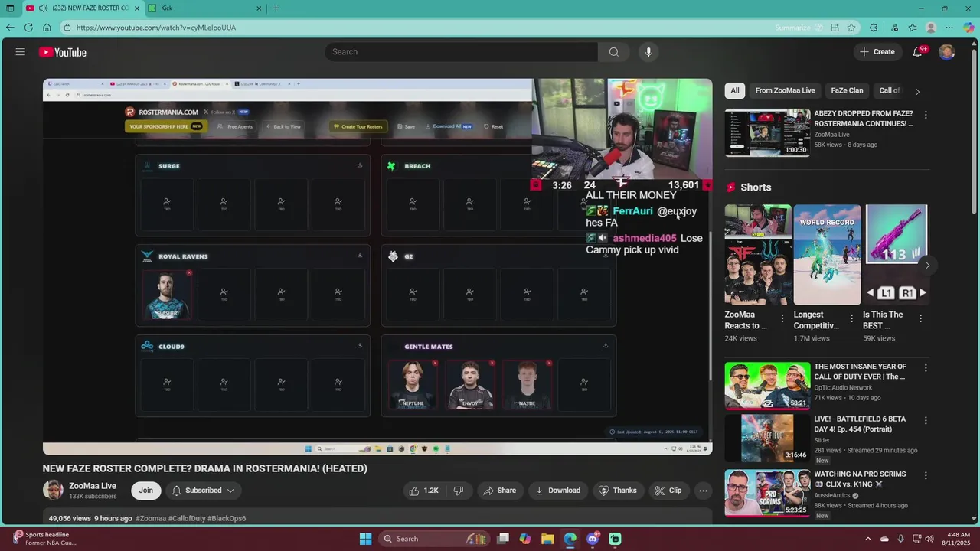
Task: Create a Clip of video
Action: 668,491
